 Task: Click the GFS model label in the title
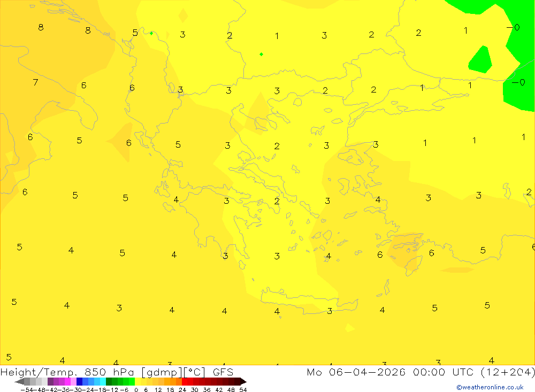tap(223, 372)
